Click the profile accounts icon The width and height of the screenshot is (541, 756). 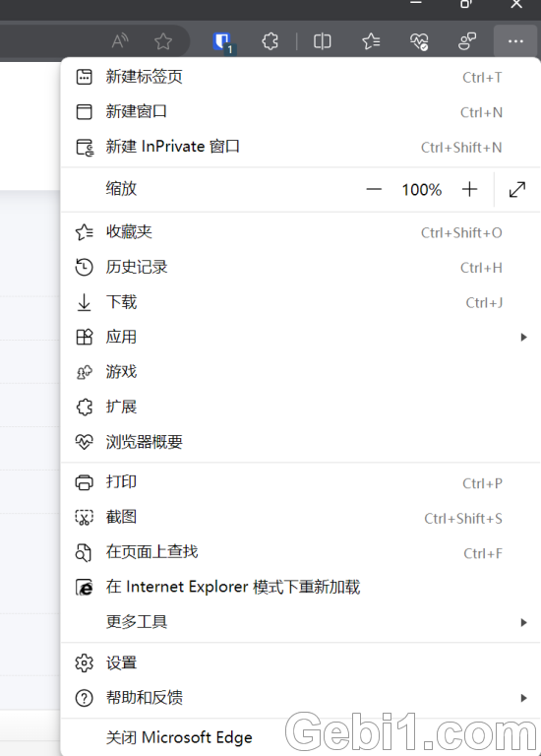[467, 41]
